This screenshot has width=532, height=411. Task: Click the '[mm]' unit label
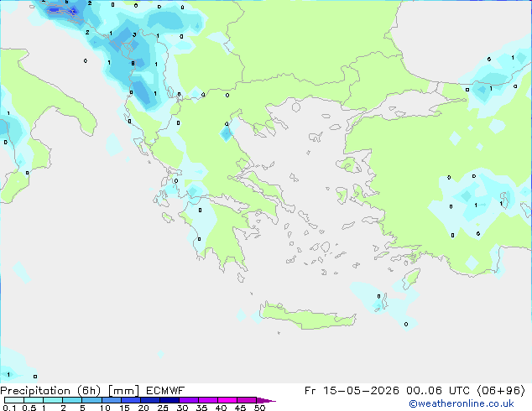pyautogui.click(x=123, y=391)
